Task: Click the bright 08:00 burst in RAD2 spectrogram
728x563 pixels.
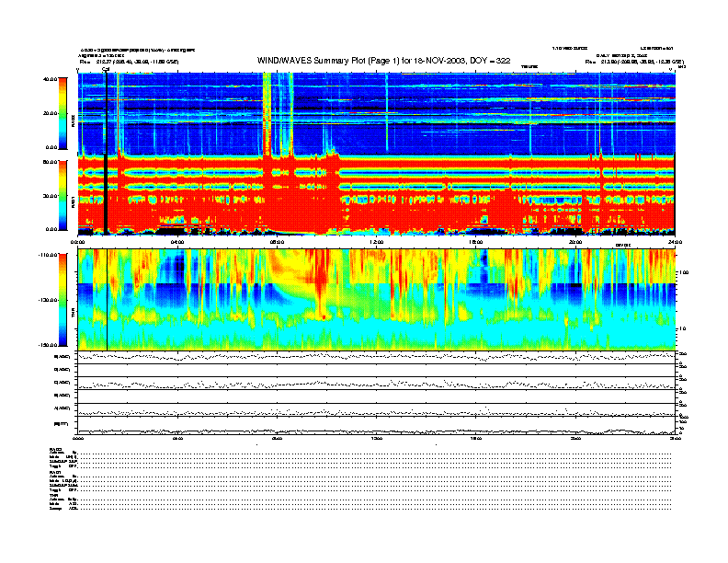Action: tap(267, 113)
